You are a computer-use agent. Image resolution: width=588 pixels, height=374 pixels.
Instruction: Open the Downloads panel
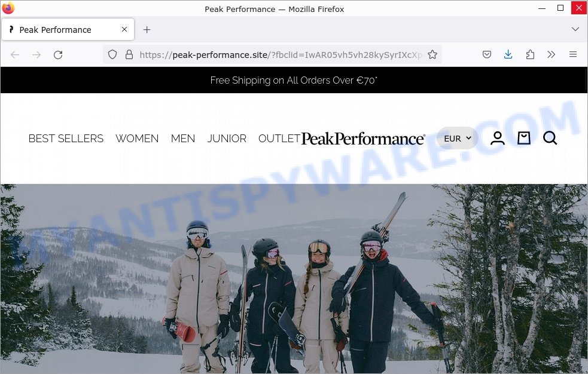click(x=508, y=54)
